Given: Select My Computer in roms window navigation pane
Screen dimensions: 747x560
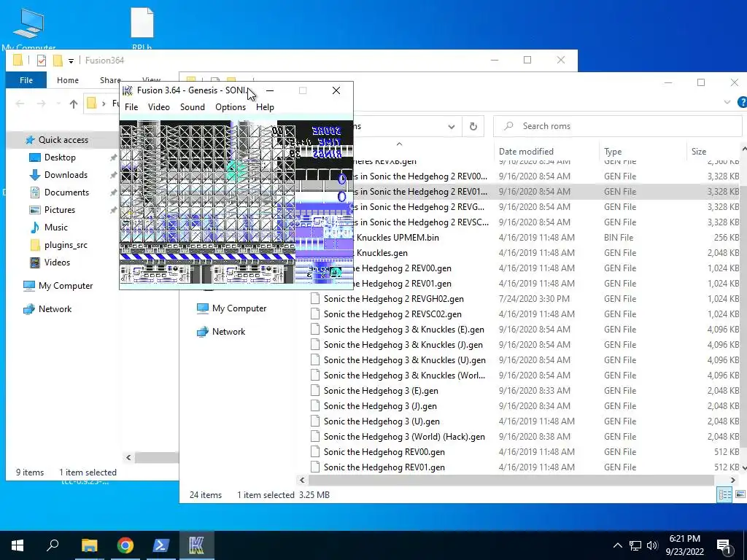Looking at the screenshot, I should tap(239, 308).
